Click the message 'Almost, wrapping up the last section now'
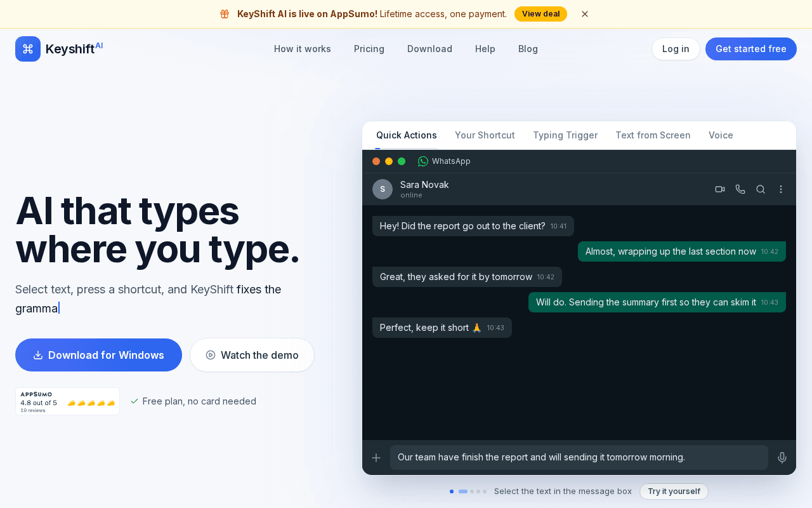 682,251
